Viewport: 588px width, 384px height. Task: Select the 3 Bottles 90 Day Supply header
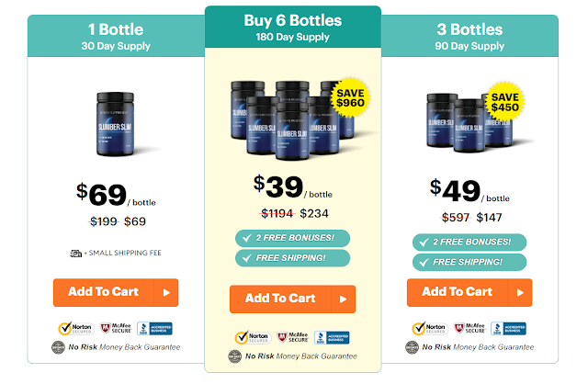(469, 35)
